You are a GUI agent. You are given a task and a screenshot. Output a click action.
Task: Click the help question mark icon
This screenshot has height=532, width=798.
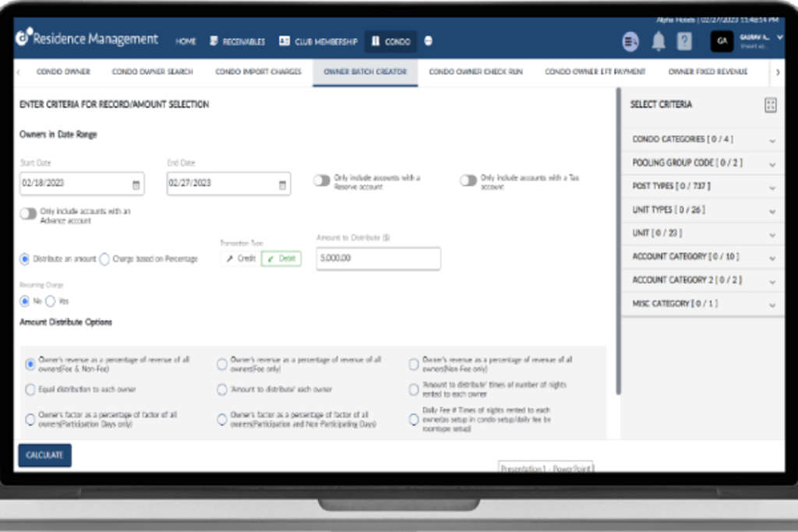(684, 42)
